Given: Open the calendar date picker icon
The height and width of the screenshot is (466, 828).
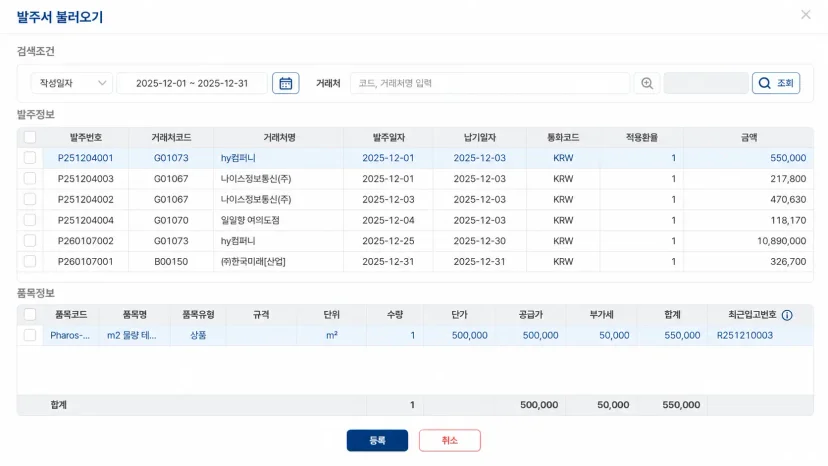Looking at the screenshot, I should (286, 83).
